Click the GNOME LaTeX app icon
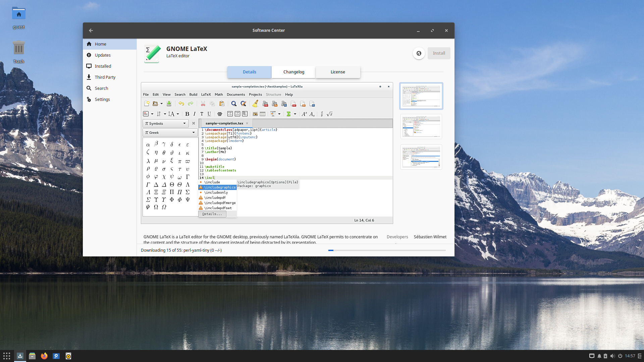 coord(152,54)
